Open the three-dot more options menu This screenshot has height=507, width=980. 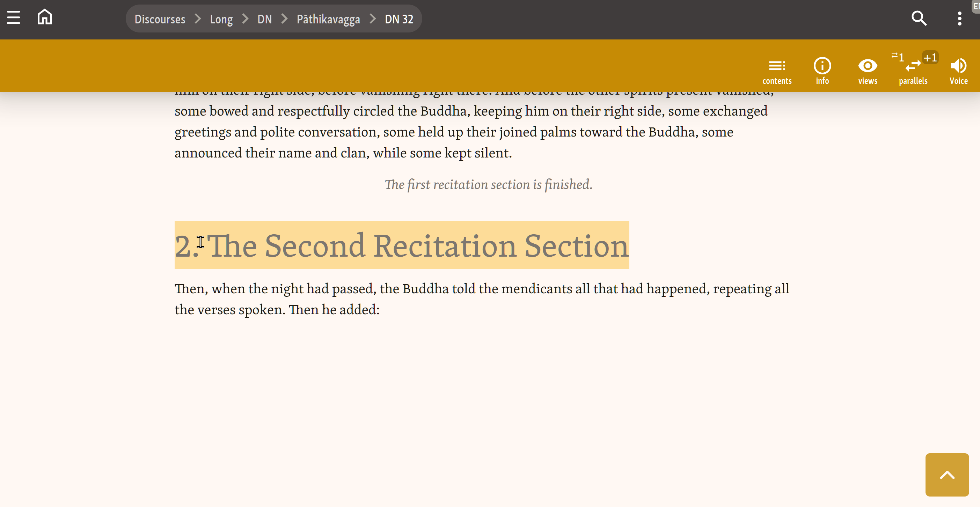click(959, 18)
